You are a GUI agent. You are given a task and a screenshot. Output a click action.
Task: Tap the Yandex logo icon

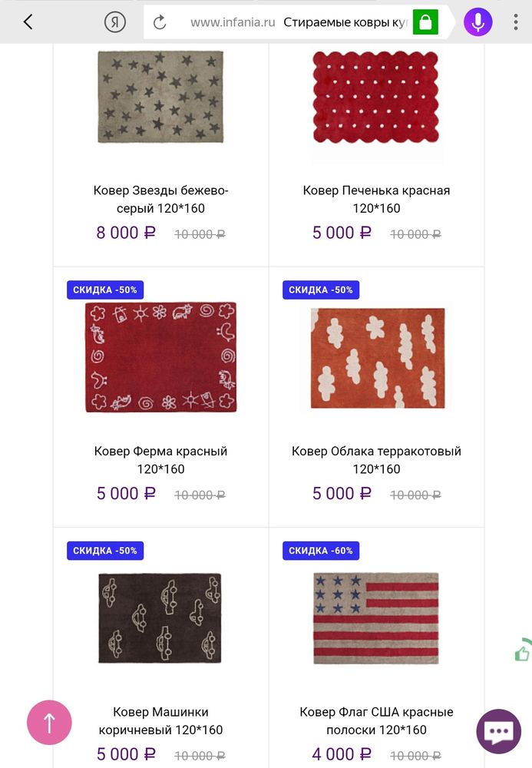(112, 22)
